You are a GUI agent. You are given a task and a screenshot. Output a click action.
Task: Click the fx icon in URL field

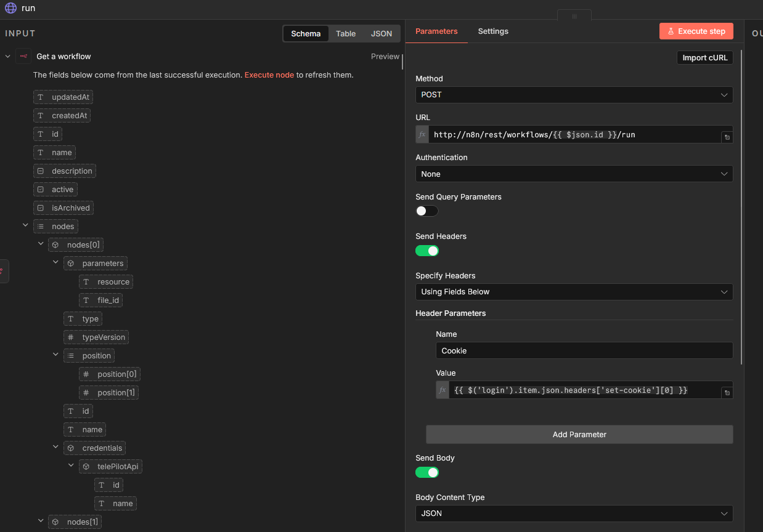coord(422,134)
